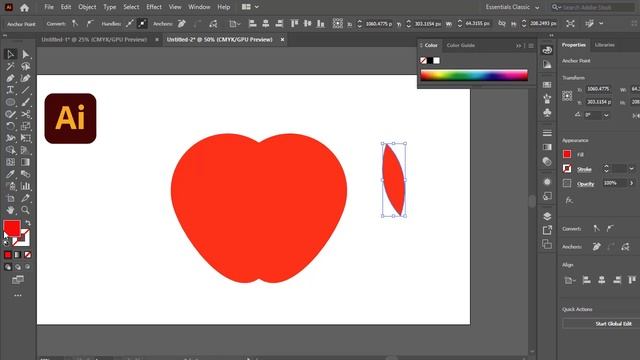Click the Home icon in top bar

[x=24, y=7]
